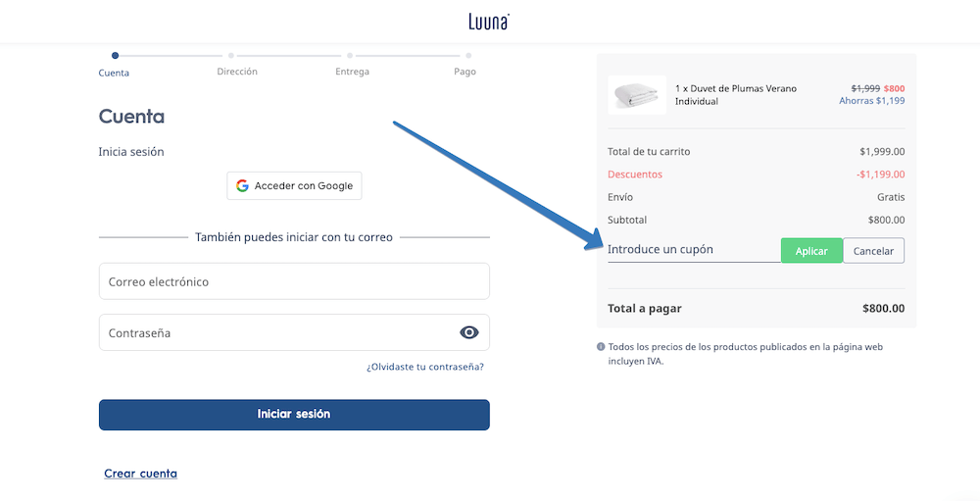Go to the Dirección step
This screenshot has width=980, height=501.
[x=237, y=72]
